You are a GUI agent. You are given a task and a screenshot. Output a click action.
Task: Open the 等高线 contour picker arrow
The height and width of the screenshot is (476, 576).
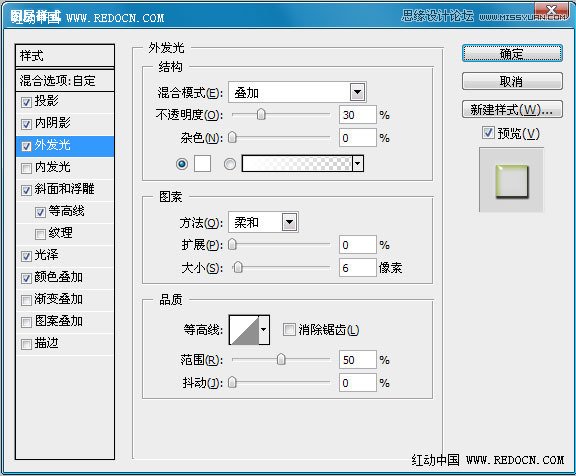coord(264,330)
